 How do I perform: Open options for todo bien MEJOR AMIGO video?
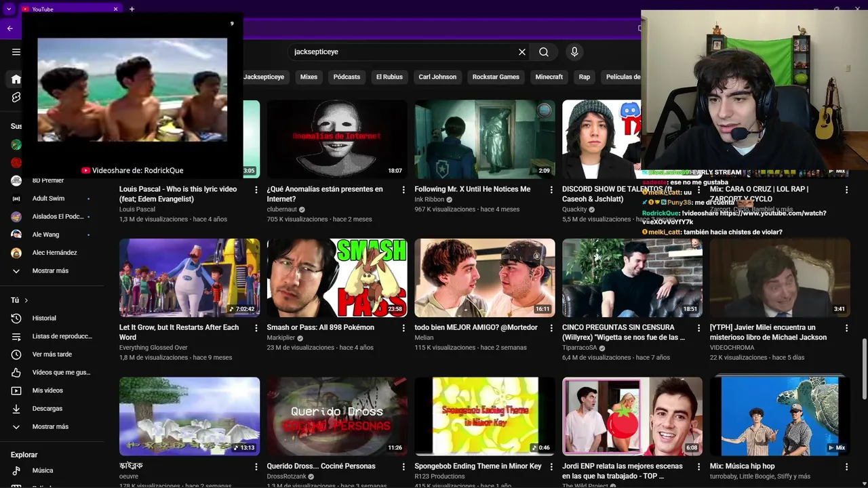click(x=551, y=328)
